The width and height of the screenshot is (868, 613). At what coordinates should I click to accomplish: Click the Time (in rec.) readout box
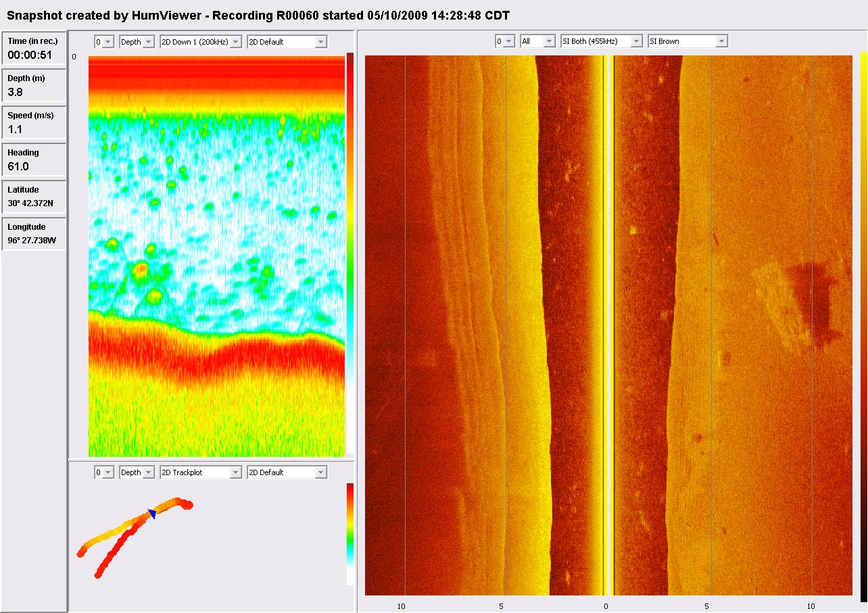[x=34, y=48]
